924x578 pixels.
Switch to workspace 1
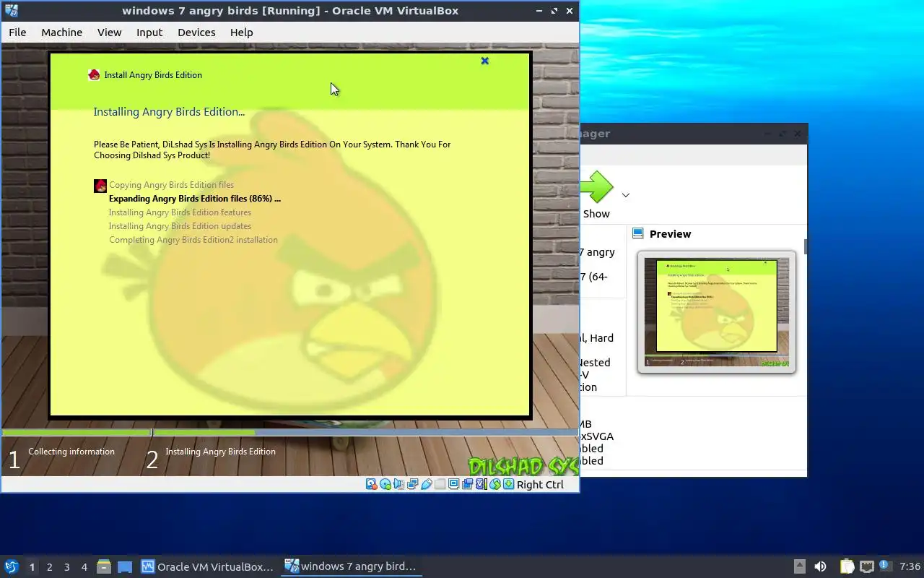(x=32, y=567)
